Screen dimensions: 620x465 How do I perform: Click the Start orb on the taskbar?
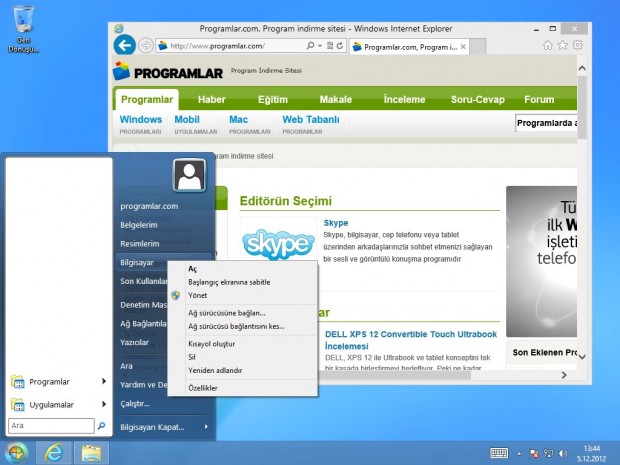[16, 453]
